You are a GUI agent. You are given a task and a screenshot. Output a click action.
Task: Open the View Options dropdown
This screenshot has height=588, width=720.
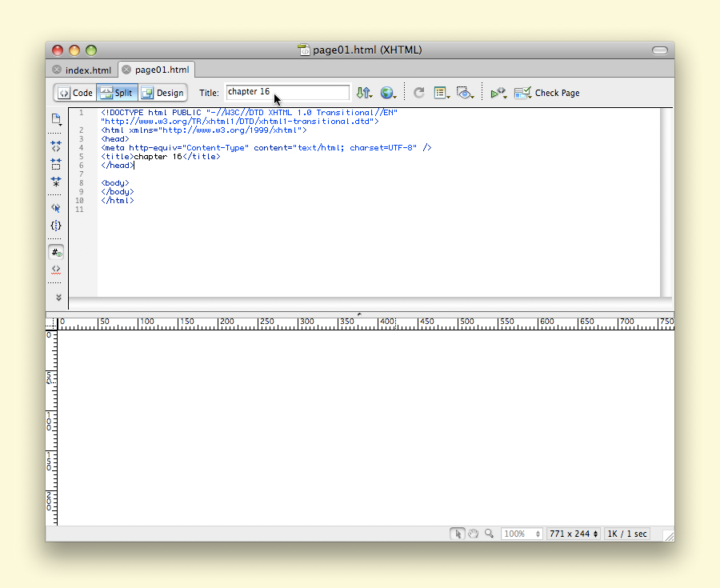click(x=442, y=93)
